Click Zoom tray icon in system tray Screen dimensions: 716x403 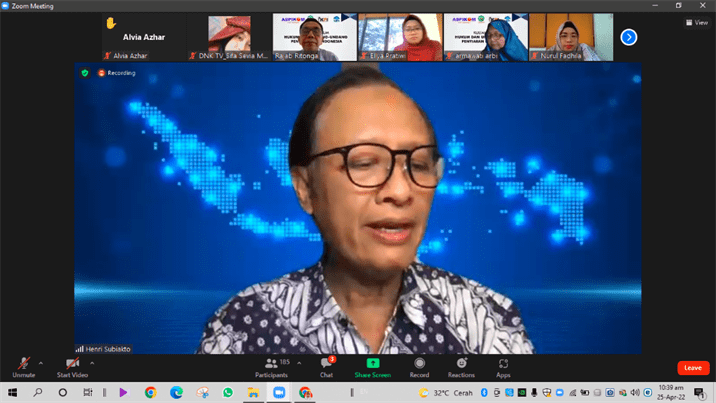click(559, 393)
